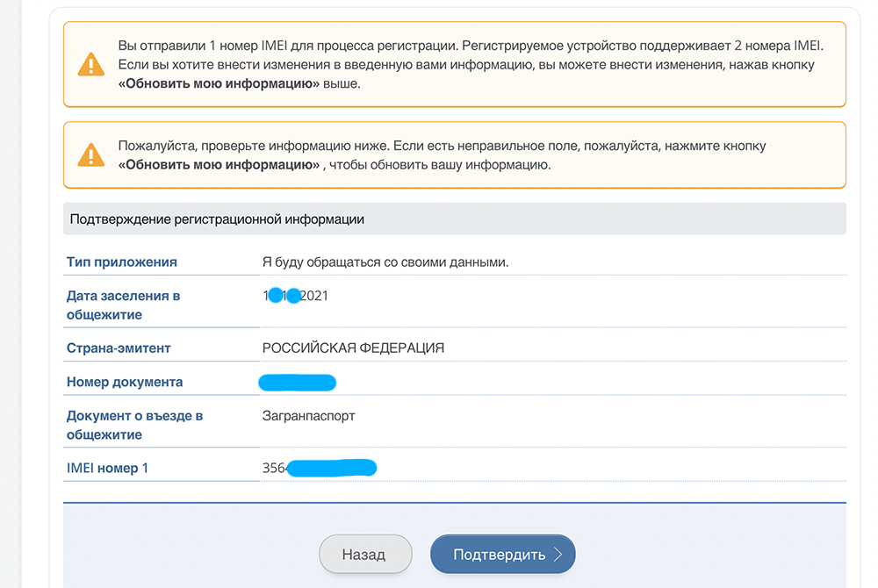The height and width of the screenshot is (588, 878).
Task: Click the IMEI номер 1 label
Action: (x=107, y=469)
